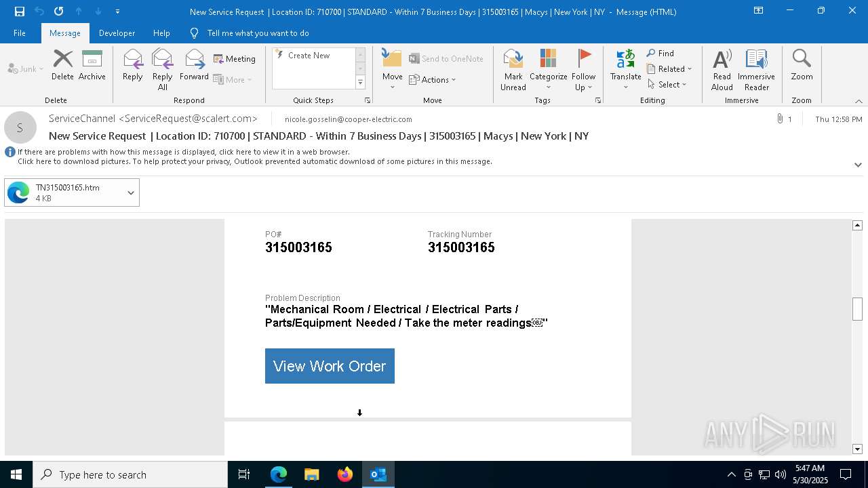Open the Windows Start menu
The width and height of the screenshot is (868, 488).
coord(16,474)
